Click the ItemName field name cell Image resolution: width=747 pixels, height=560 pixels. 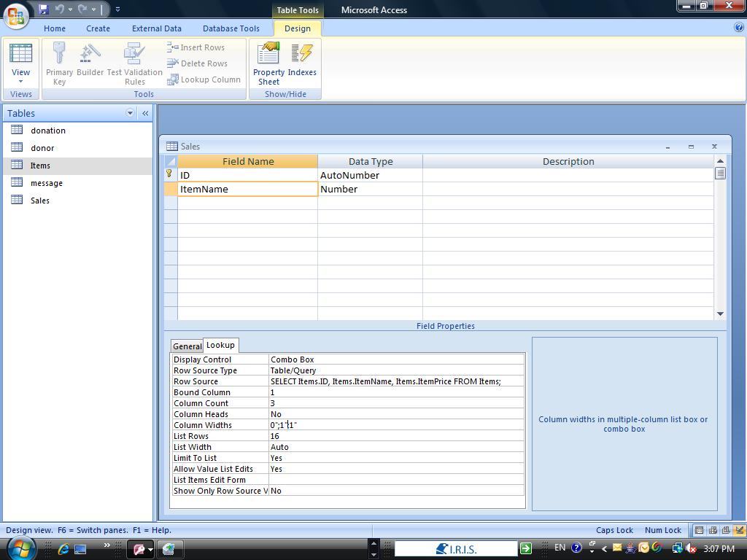[248, 189]
